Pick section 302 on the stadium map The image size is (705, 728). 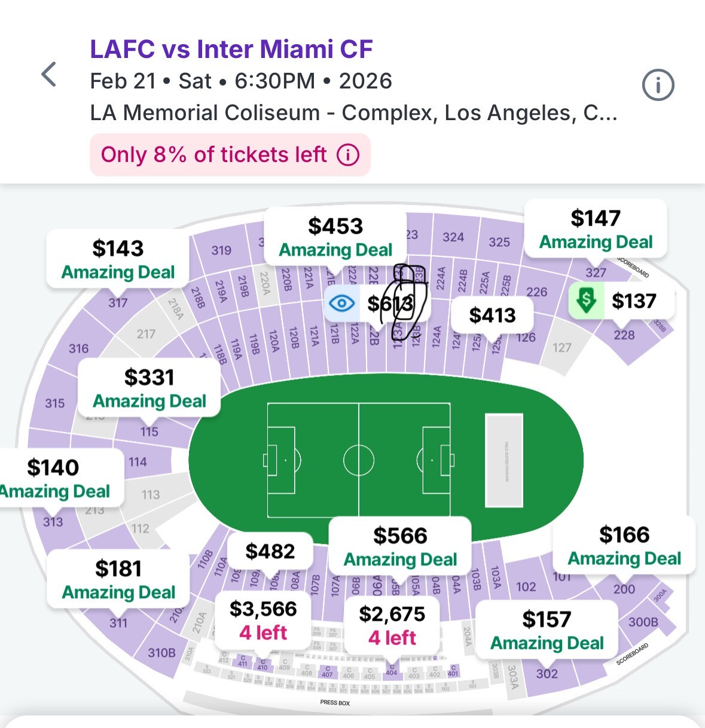[547, 674]
